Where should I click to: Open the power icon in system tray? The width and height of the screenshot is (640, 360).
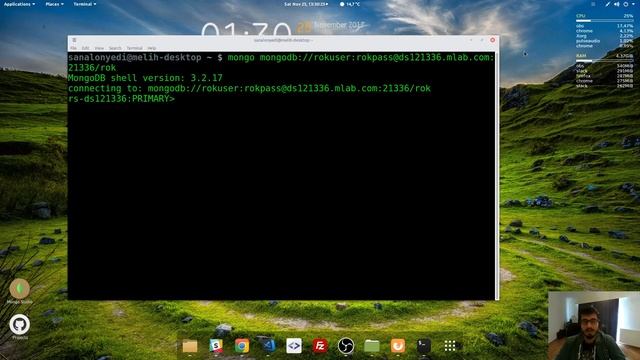click(x=625, y=4)
